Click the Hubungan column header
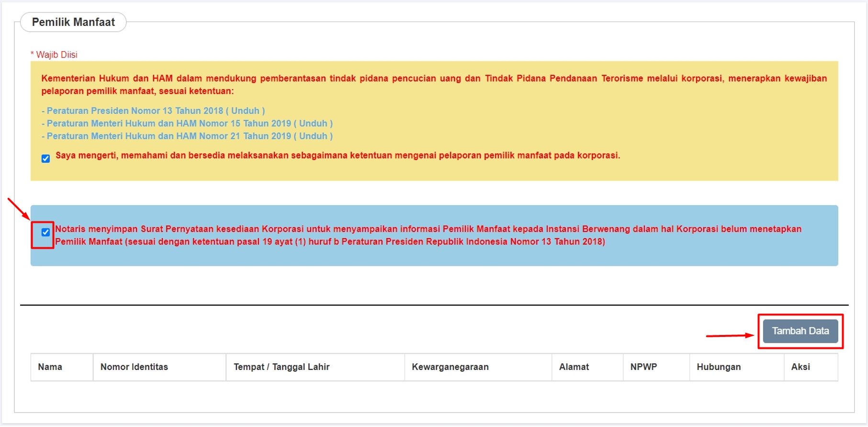The height and width of the screenshot is (427, 868). coord(719,367)
